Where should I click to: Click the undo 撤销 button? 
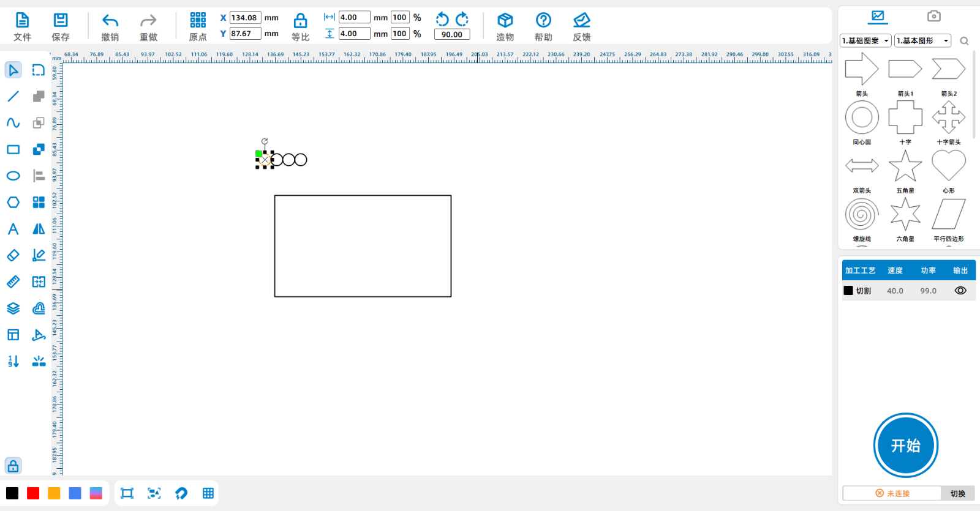(x=110, y=27)
